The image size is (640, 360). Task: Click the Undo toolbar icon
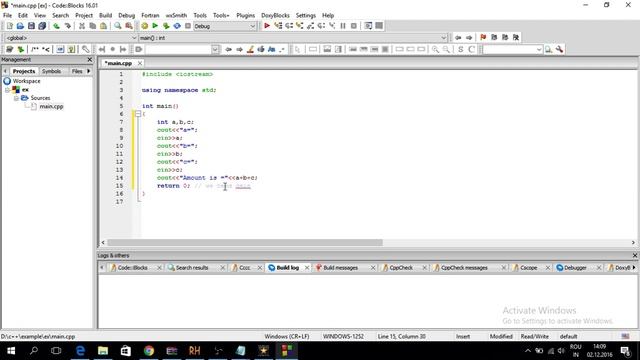tap(56, 26)
